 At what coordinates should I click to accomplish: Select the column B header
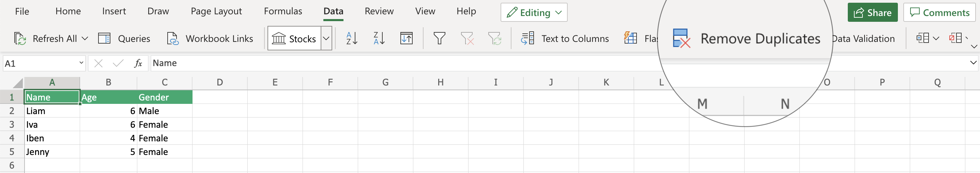tap(108, 82)
